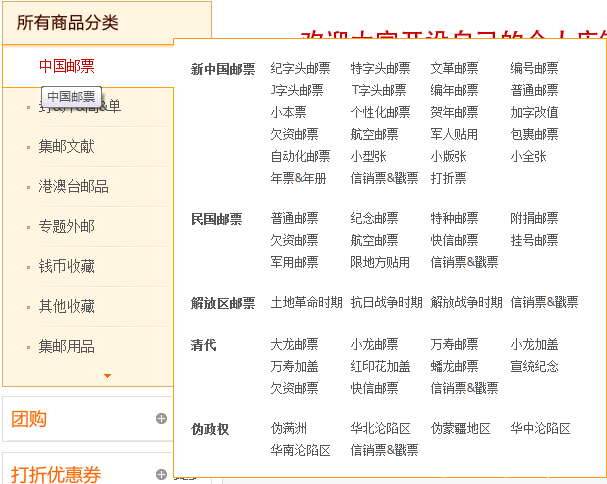Go to 港澳台邮品 category
The height and width of the screenshot is (484, 607).
tap(73, 187)
